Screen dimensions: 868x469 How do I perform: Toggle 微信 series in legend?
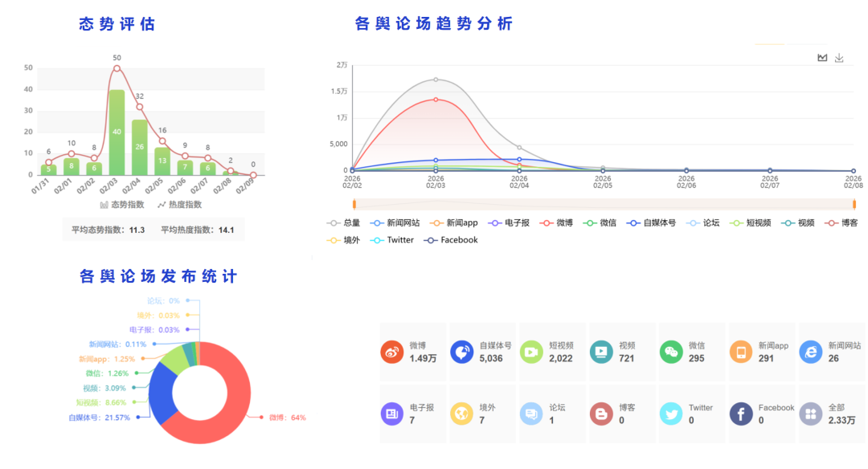[600, 223]
